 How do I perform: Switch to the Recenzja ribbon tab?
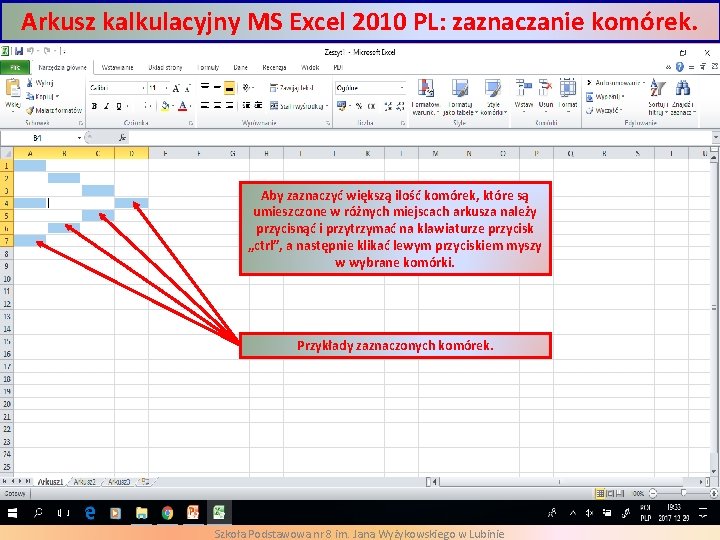click(274, 68)
